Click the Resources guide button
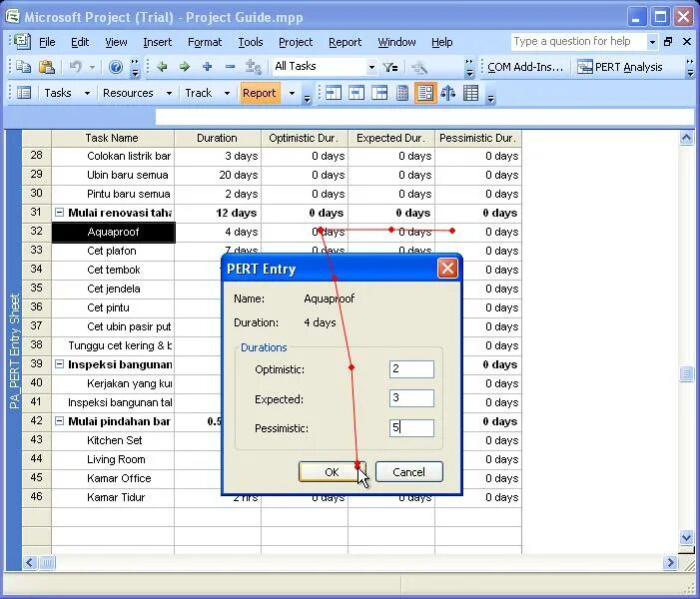This screenshot has height=599, width=700. pos(128,93)
